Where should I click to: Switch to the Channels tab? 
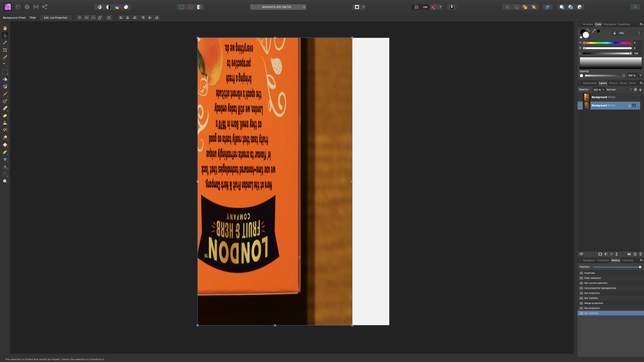628,260
